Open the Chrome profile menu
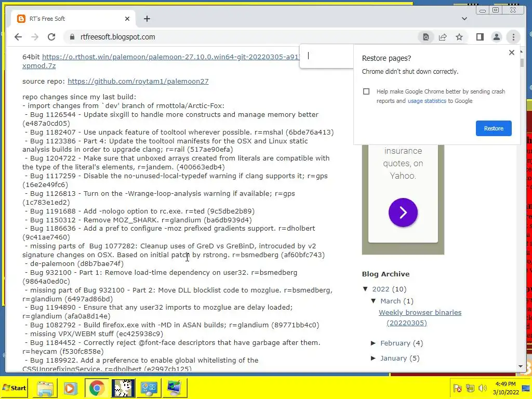Image resolution: width=532 pixels, height=399 pixels. pyautogui.click(x=496, y=37)
